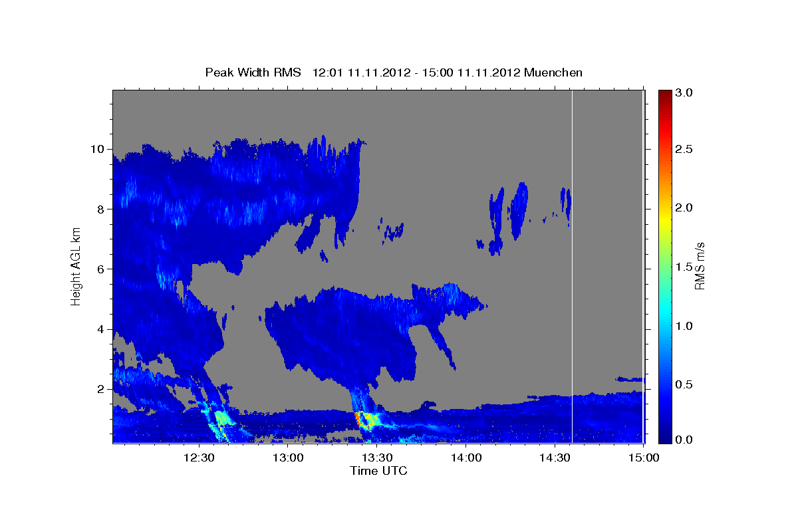This screenshot has width=798, height=532.
Task: Click the 12:30 time tick label
Action: point(199,459)
